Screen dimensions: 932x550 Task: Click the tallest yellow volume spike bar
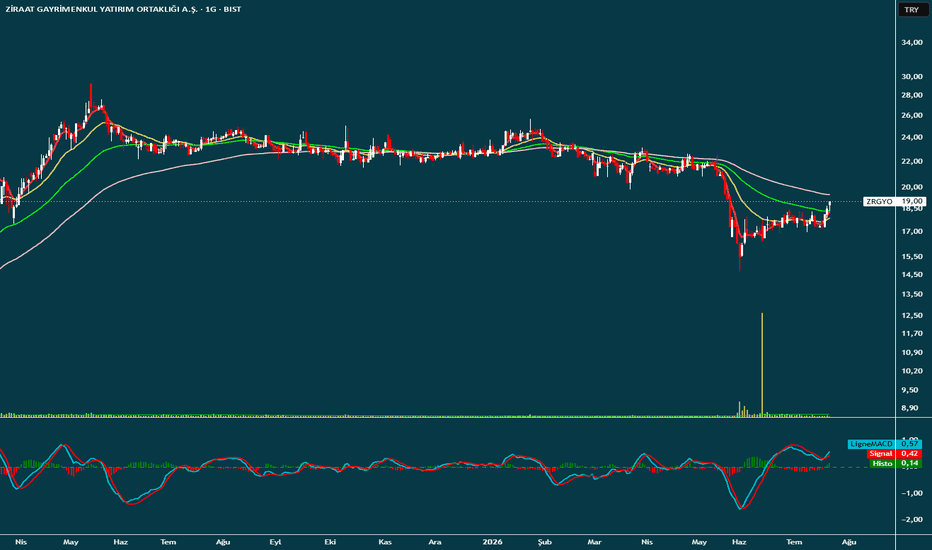coord(762,364)
